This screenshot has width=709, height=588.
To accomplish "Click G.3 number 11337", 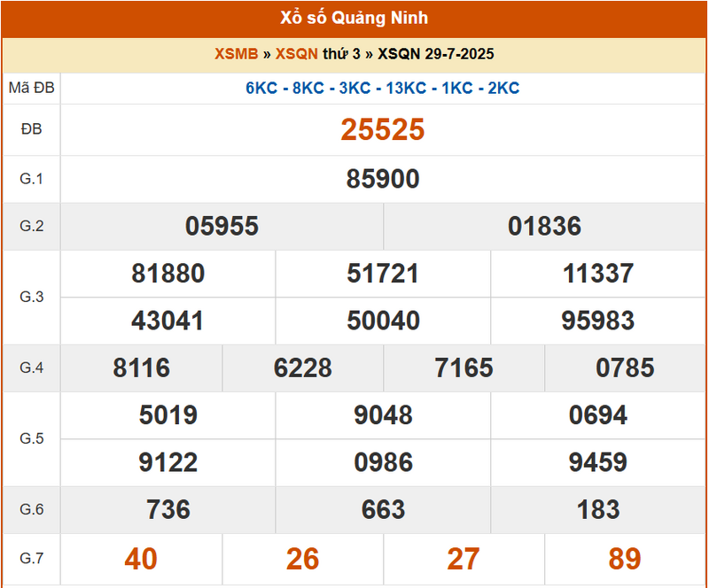I will click(597, 274).
